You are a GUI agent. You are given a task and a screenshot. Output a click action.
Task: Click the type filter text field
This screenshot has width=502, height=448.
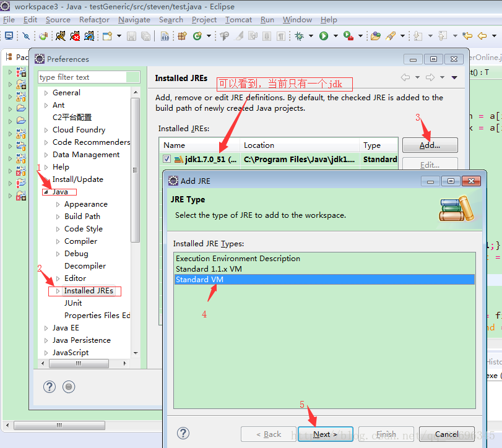[x=89, y=77]
